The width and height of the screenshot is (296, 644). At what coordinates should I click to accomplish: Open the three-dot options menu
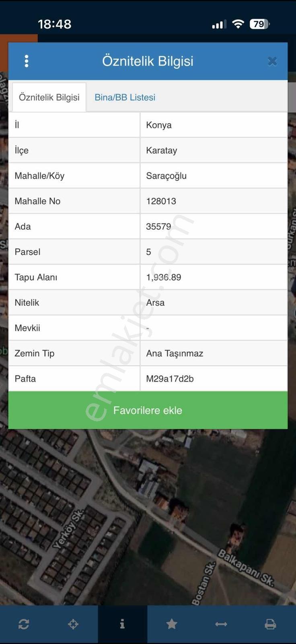27,61
